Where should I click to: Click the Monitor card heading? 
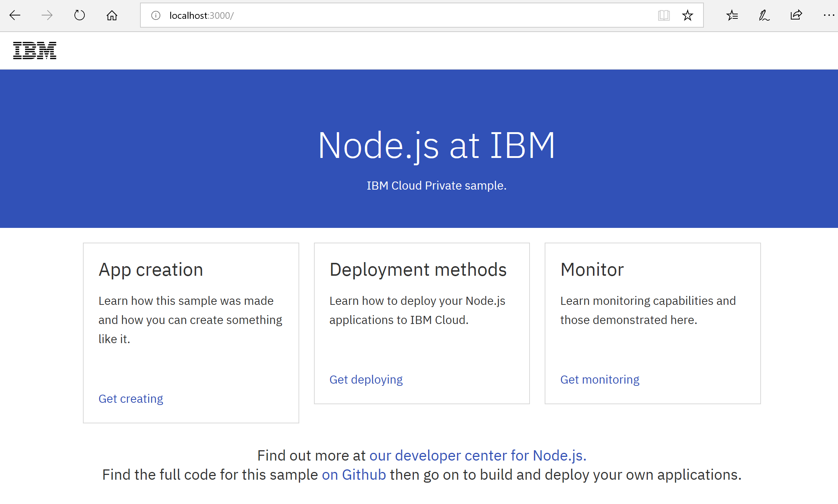coord(592,270)
